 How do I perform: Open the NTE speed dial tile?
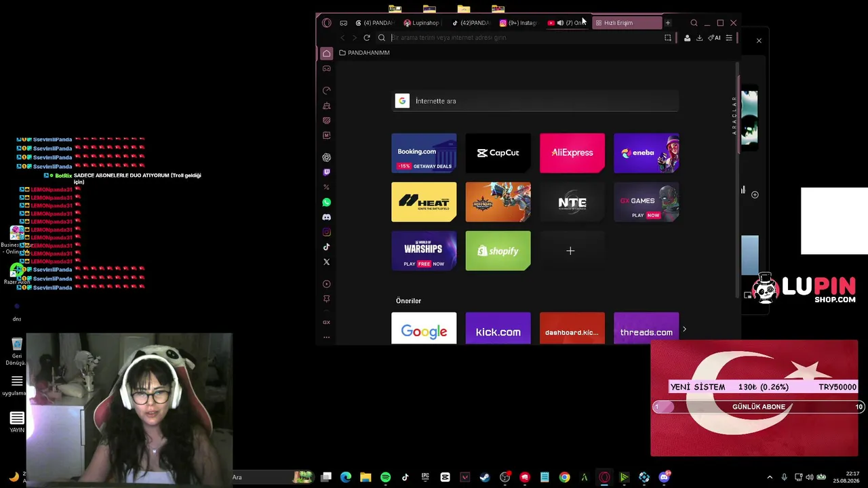572,202
